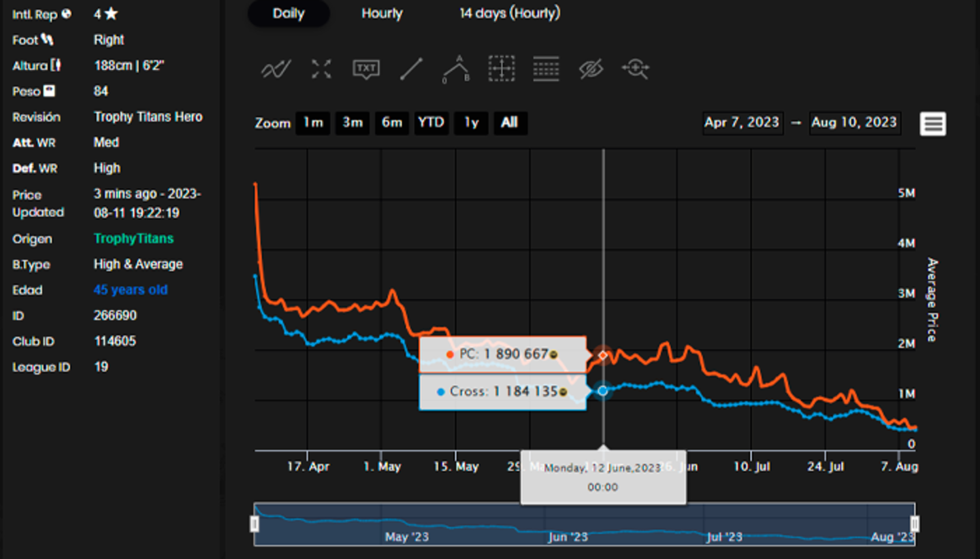Click the navigator's left range handle
980x559 pixels.
(x=255, y=524)
